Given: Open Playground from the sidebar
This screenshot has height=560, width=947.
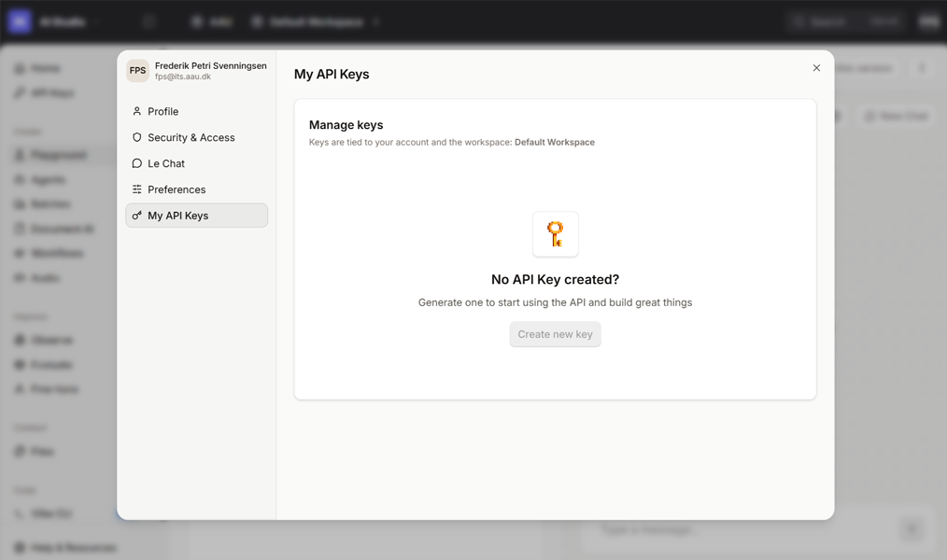Looking at the screenshot, I should pyautogui.click(x=52, y=154).
